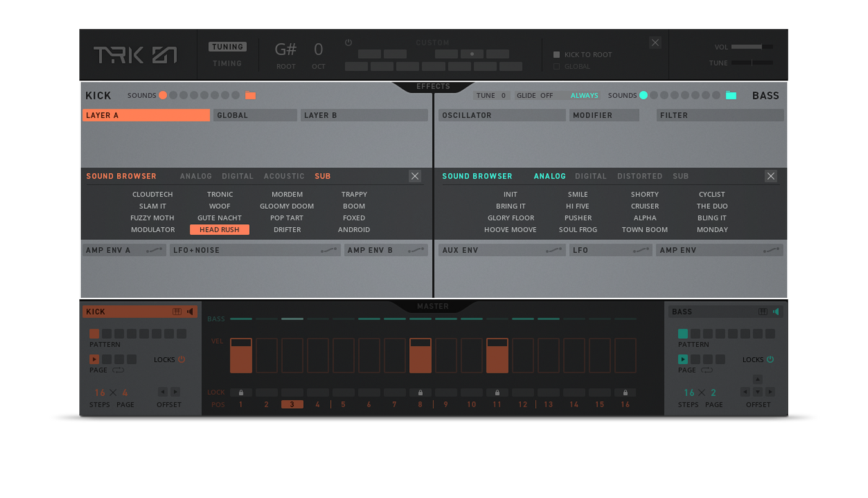868x498 pixels.
Task: Expand the LFO+Noise curve editor
Action: [329, 250]
